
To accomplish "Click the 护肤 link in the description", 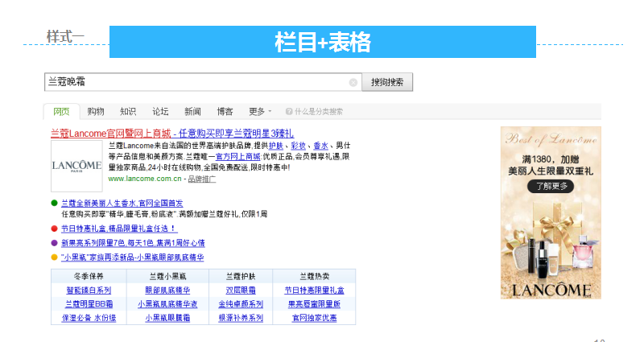I will pyautogui.click(x=276, y=146).
